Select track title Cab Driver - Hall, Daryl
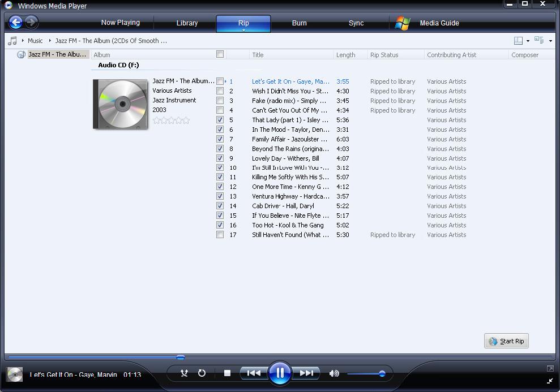Image resolution: width=560 pixels, height=392 pixels. pos(283,206)
